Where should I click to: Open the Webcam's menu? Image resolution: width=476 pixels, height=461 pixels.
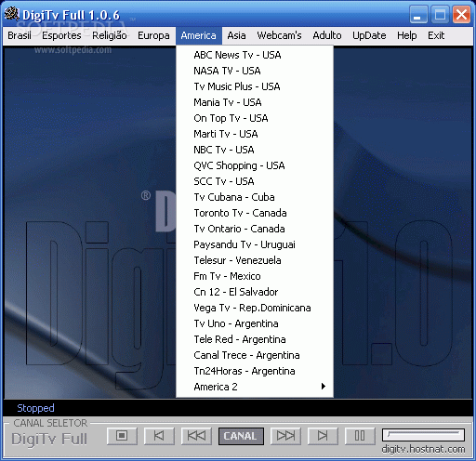click(279, 35)
